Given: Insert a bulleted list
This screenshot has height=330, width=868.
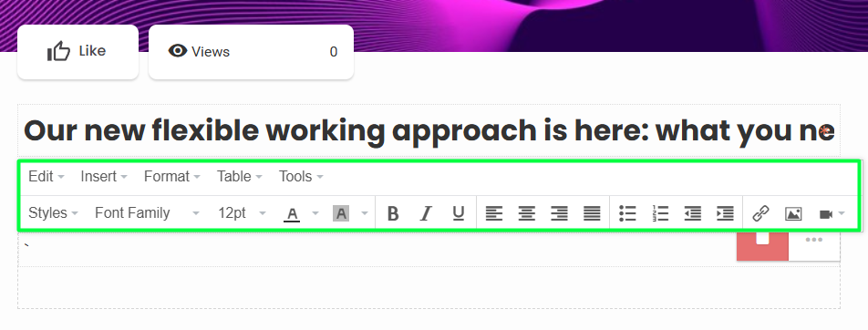Looking at the screenshot, I should pos(627,213).
